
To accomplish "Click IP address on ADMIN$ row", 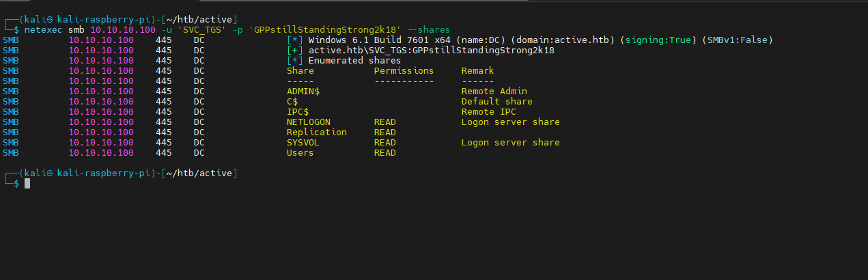I will pos(101,92).
